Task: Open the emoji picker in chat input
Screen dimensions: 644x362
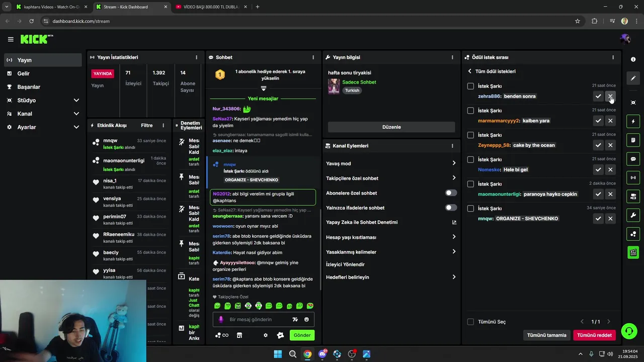Action: (306, 320)
